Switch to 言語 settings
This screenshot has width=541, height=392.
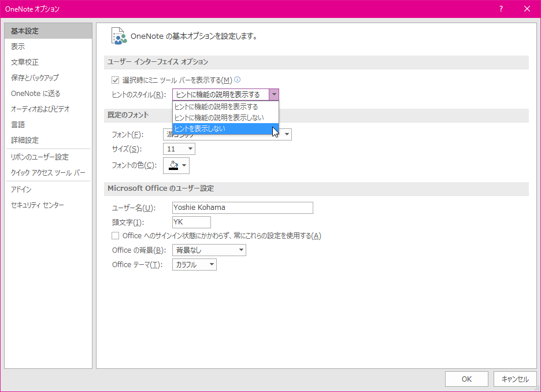49,124
